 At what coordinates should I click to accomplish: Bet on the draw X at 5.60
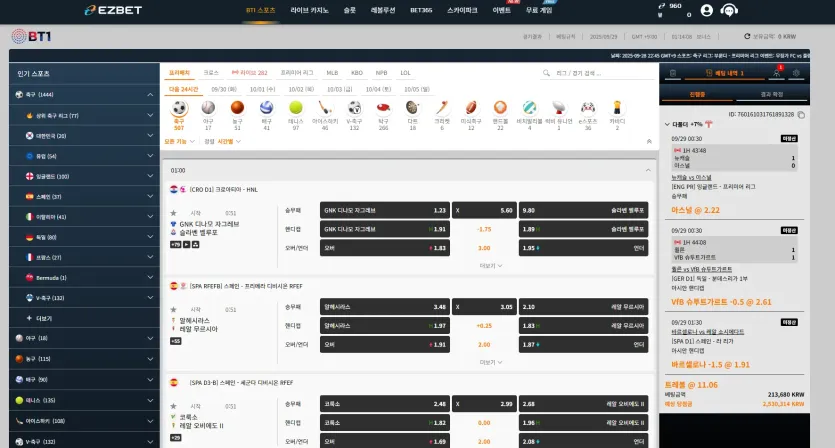point(484,210)
